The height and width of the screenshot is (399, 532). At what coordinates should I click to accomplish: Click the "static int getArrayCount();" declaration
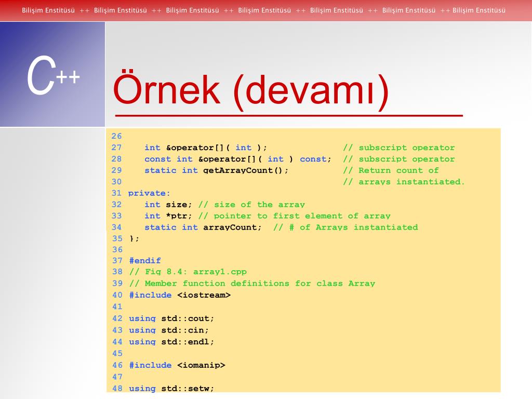[x=217, y=170]
